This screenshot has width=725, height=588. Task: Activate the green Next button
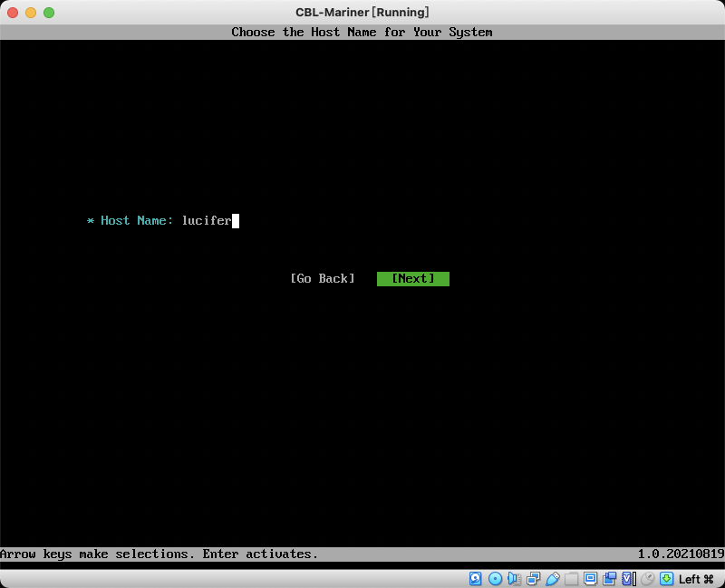pos(413,279)
